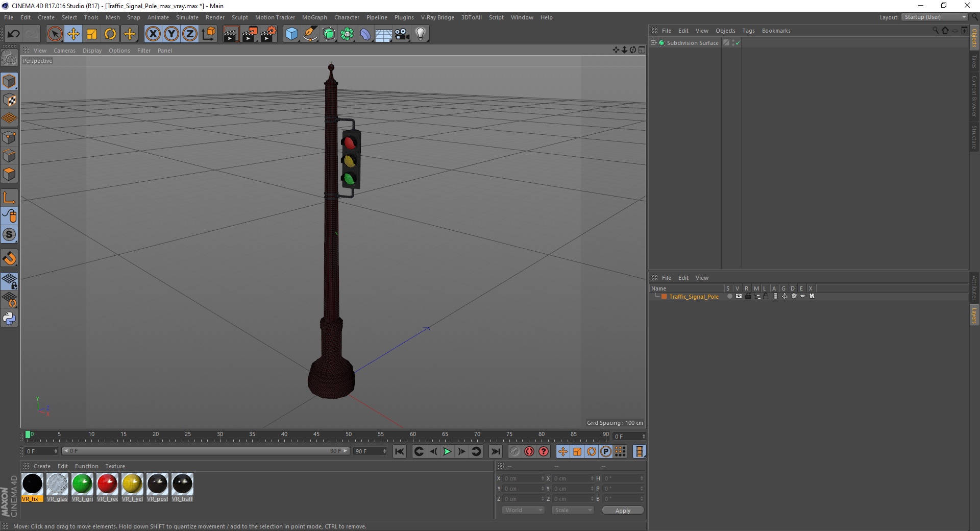Add a Bend deformer icon
This screenshot has width=980, height=531.
[x=365, y=34]
